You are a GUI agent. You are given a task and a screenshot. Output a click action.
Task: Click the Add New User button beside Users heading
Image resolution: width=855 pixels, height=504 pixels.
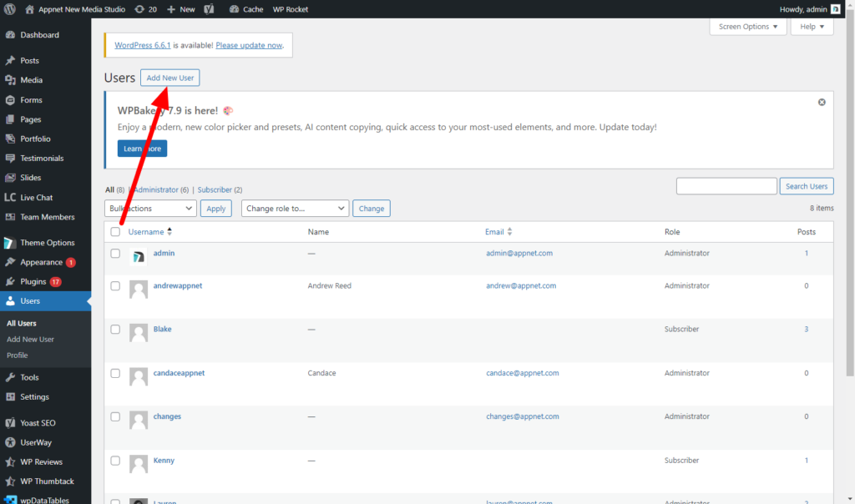click(x=170, y=78)
